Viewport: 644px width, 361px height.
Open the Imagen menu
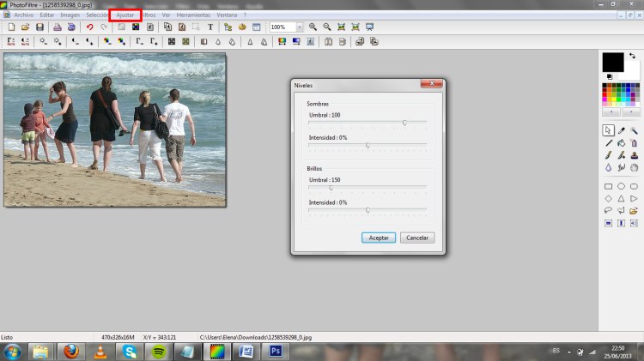[70, 15]
